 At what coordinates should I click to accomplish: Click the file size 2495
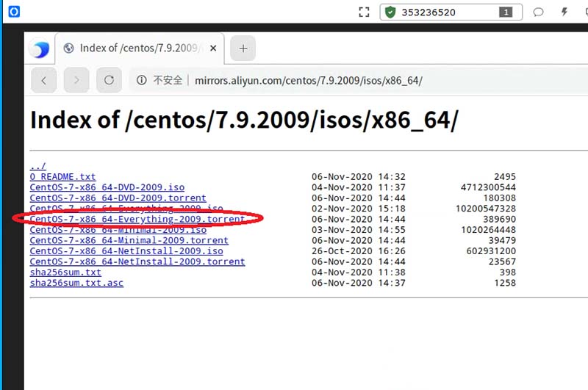pos(505,176)
